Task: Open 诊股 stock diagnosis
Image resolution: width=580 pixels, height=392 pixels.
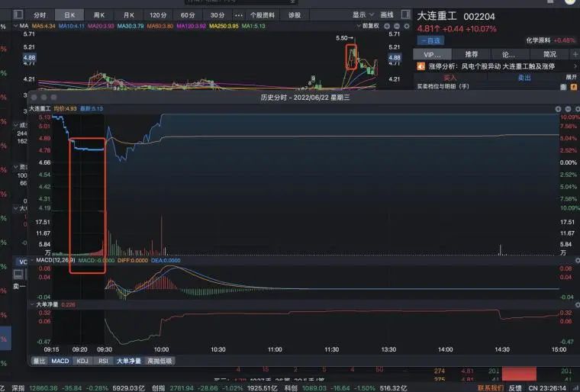Action: pyautogui.click(x=295, y=15)
